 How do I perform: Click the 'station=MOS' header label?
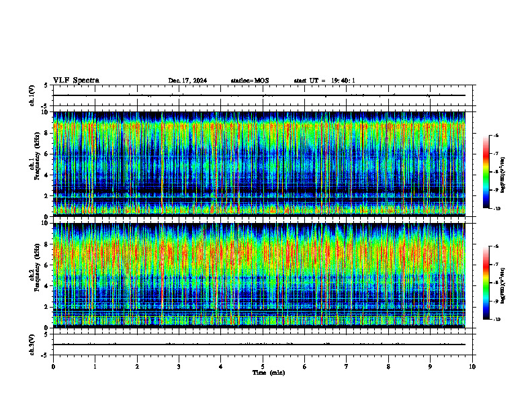coord(250,81)
